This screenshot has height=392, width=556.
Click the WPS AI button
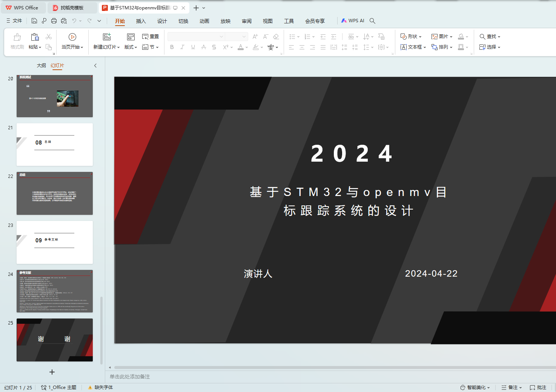tap(353, 21)
